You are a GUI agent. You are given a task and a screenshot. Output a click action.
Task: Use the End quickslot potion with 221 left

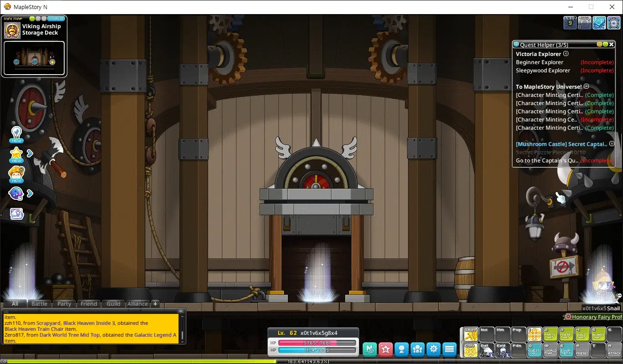click(x=502, y=350)
